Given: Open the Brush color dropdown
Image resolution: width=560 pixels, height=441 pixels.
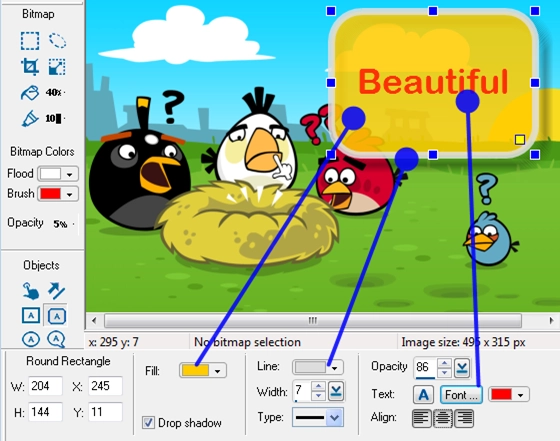Looking at the screenshot, I should 70,194.
